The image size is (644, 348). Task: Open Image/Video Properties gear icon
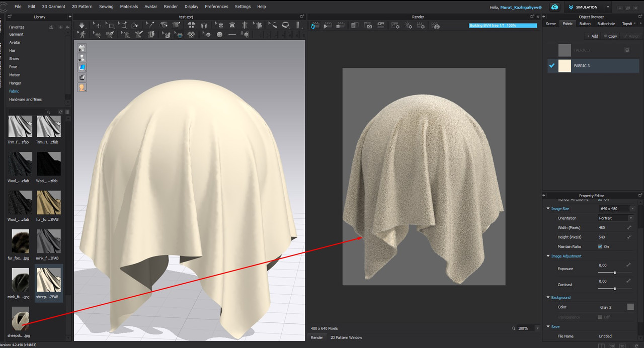(x=395, y=26)
